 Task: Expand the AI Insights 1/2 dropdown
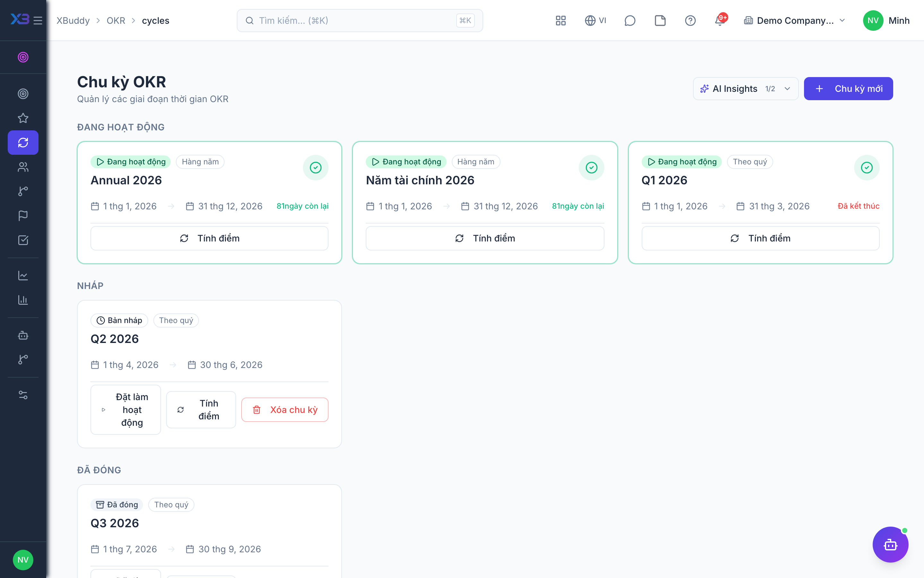745,89
